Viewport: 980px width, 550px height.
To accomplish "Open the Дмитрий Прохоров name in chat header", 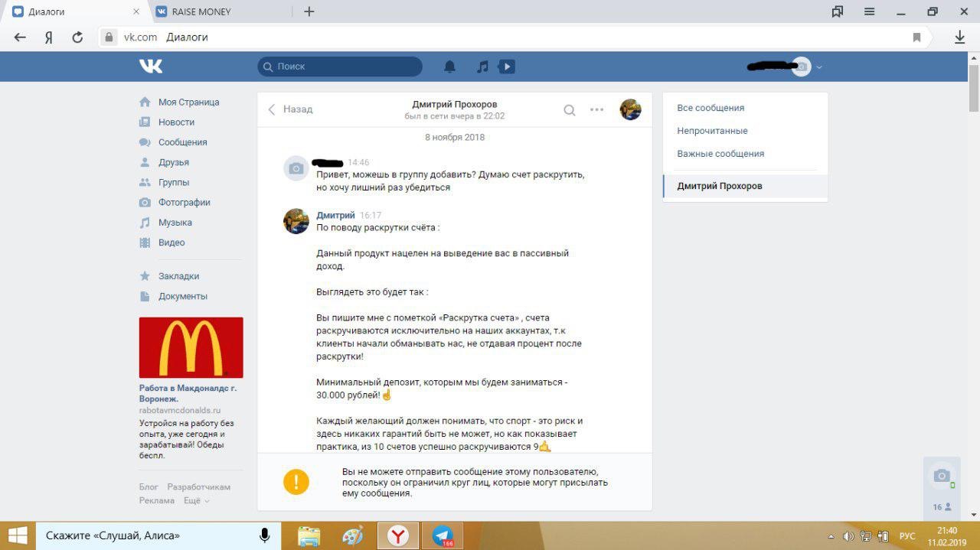I will 455,104.
